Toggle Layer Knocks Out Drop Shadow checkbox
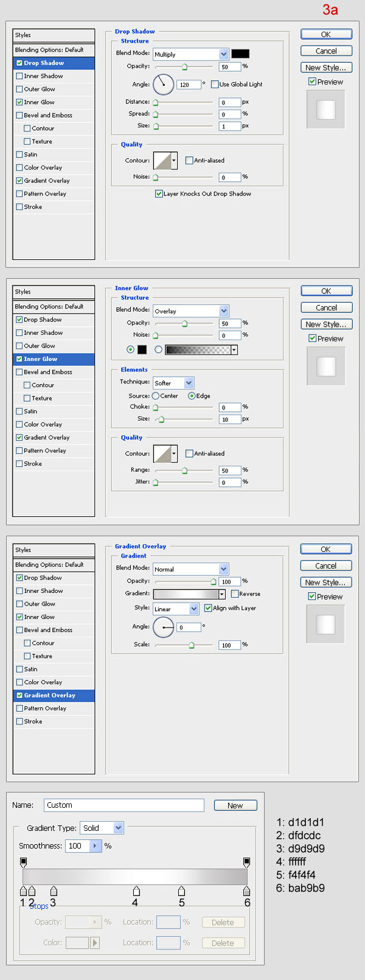The image size is (365, 980). tap(159, 194)
